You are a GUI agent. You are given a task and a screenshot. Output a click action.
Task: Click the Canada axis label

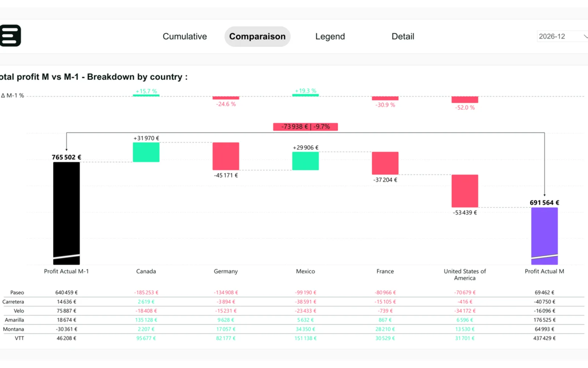[x=146, y=271]
